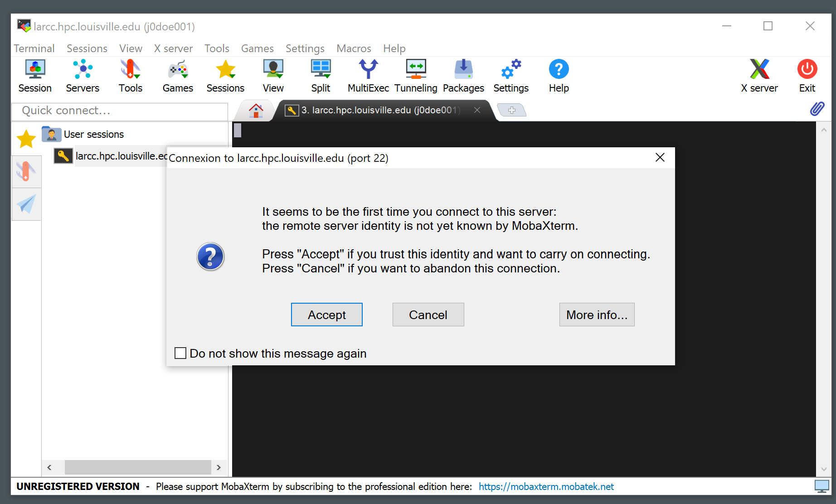The image size is (836, 504).
Task: Enable 'Do not show this message again'
Action: 180,353
